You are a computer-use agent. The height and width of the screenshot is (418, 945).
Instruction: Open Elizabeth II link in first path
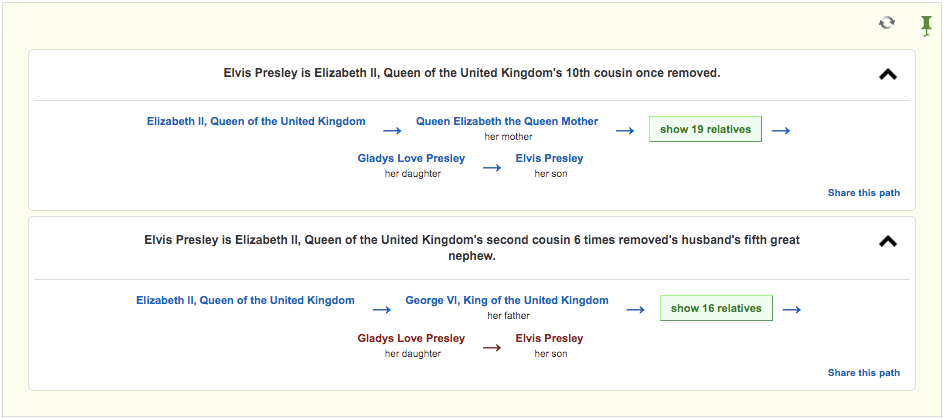(x=256, y=121)
